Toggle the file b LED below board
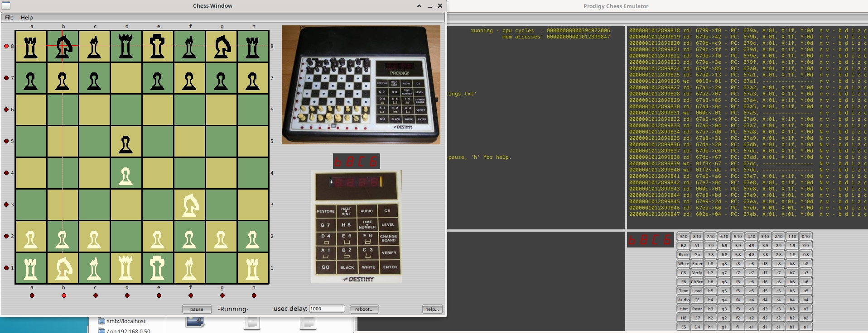Viewport: 868px width, 333px height. coord(64,295)
